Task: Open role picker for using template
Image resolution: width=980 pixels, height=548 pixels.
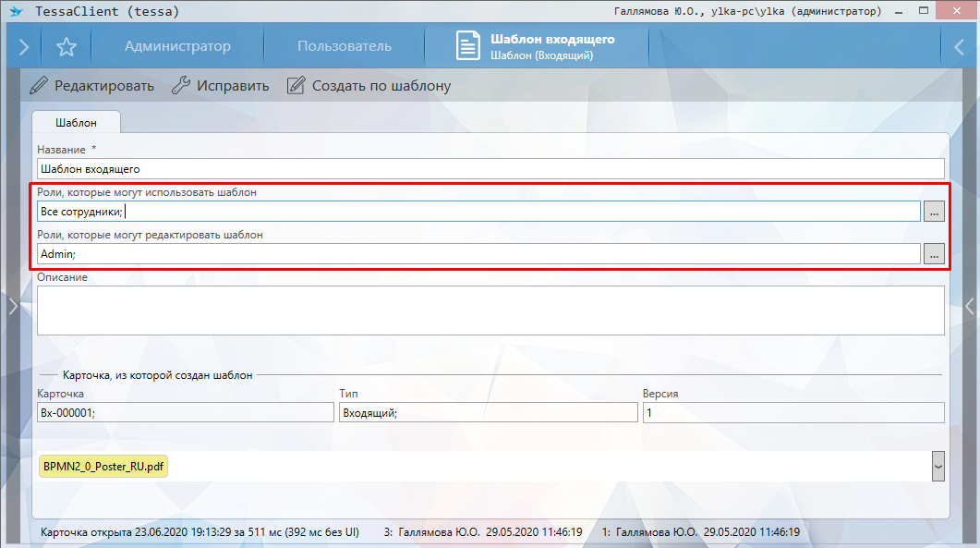Action: [x=934, y=212]
